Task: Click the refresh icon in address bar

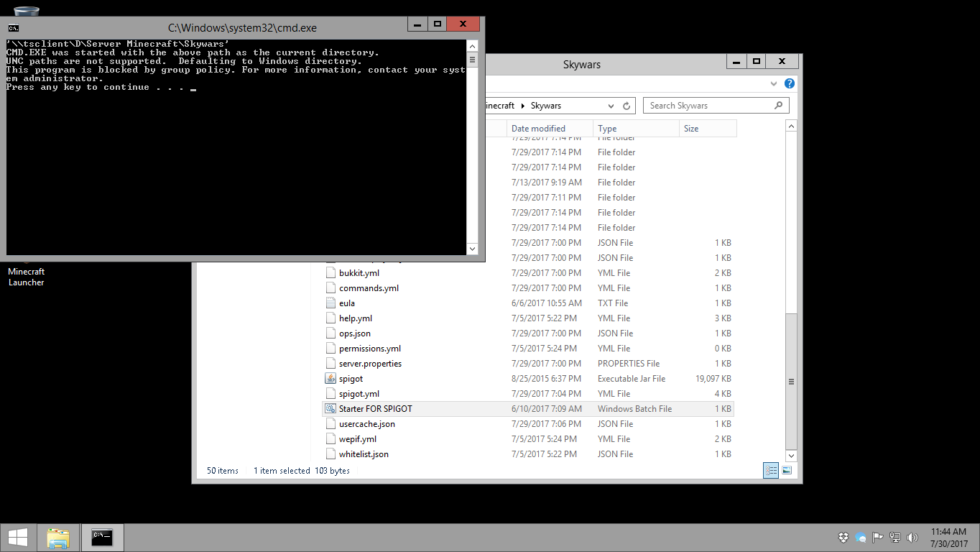Action: [x=627, y=106]
